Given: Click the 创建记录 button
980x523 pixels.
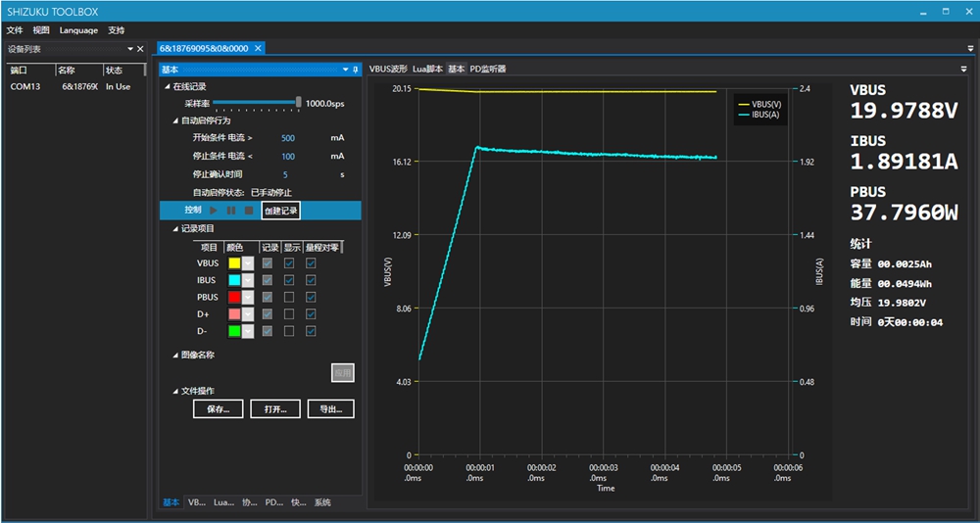Looking at the screenshot, I should (280, 211).
